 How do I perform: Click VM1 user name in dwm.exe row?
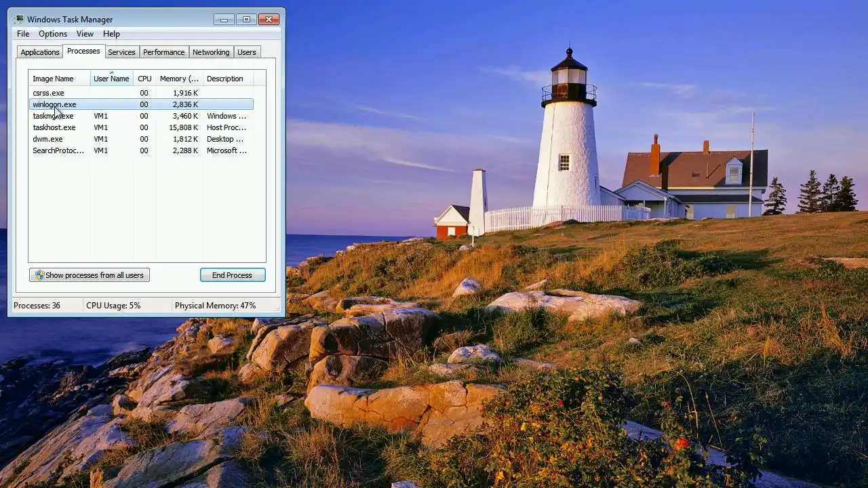click(100, 139)
